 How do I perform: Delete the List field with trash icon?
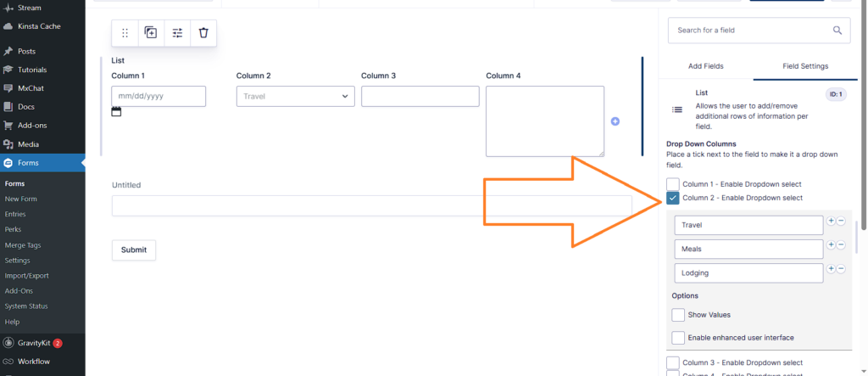tap(203, 33)
